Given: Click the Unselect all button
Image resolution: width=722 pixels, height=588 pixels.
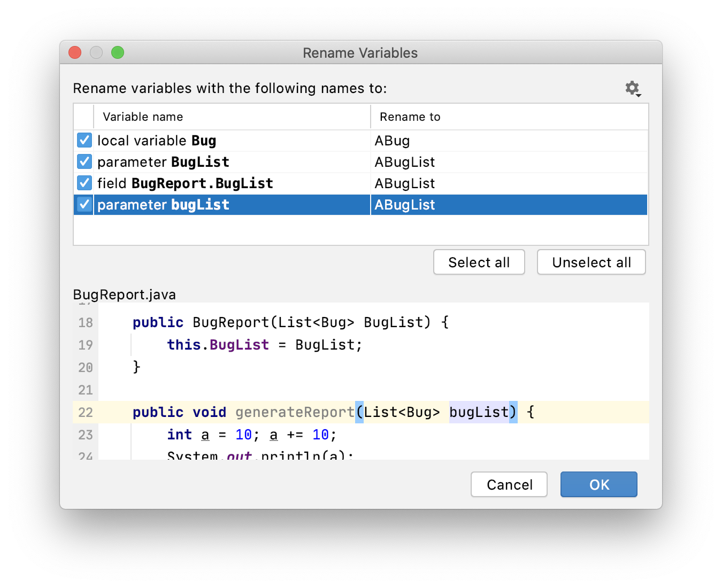Looking at the screenshot, I should coord(591,262).
